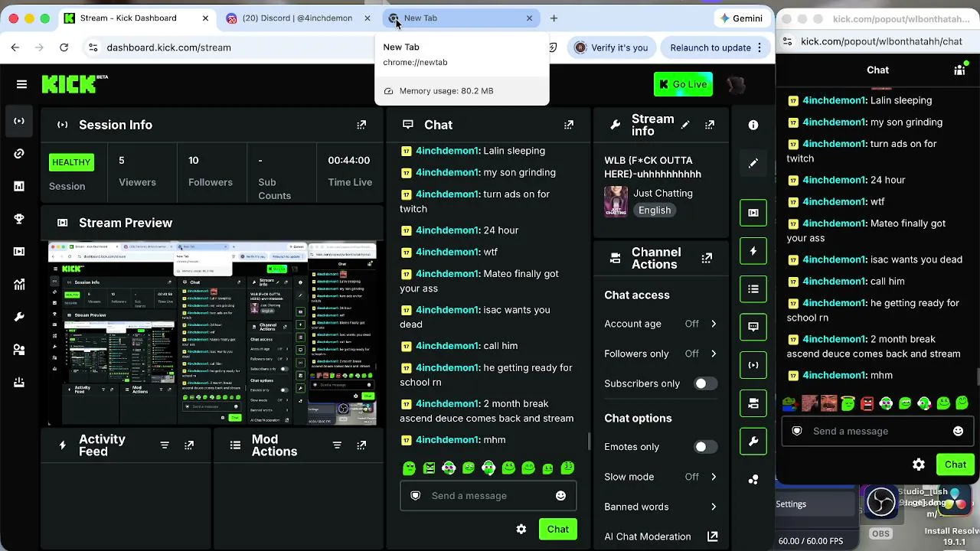Open the Chrome three-dot menu
The width and height of the screenshot is (980, 551).
[x=759, y=47]
